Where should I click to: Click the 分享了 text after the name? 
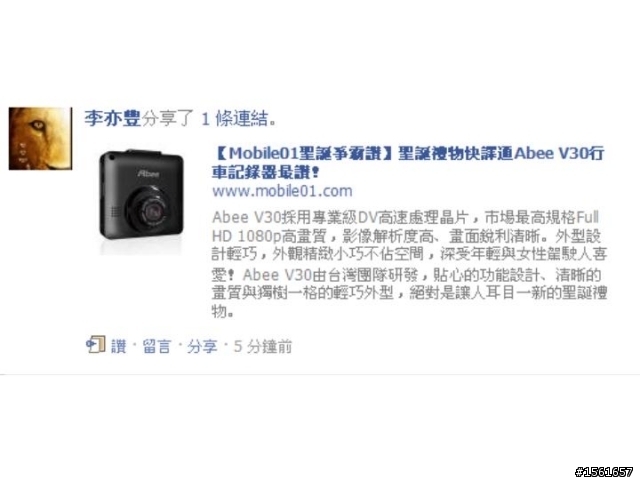pyautogui.click(x=167, y=118)
